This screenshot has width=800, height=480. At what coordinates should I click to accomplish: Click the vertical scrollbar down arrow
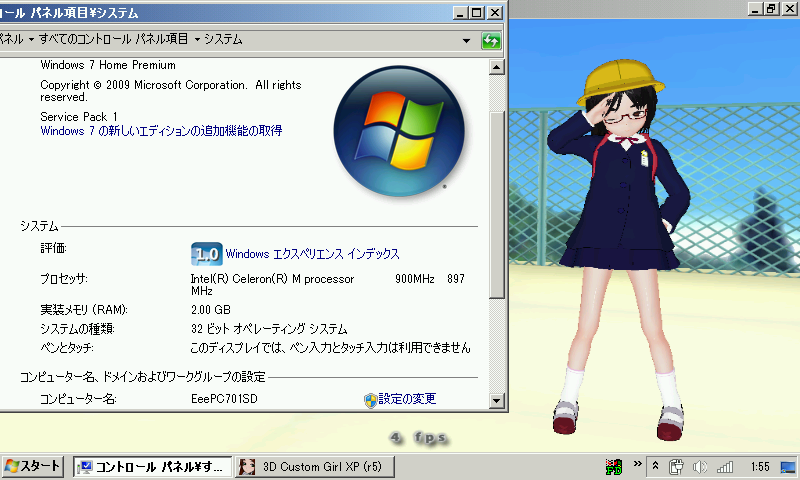point(497,403)
